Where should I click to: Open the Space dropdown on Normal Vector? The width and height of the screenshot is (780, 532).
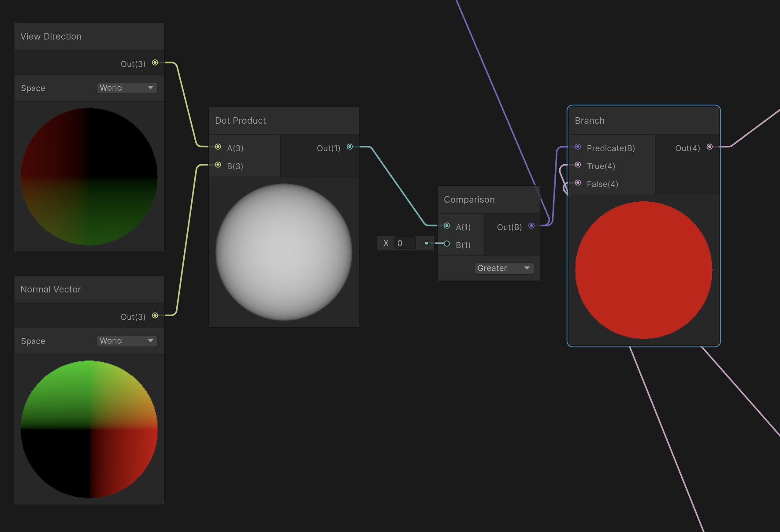(127, 340)
